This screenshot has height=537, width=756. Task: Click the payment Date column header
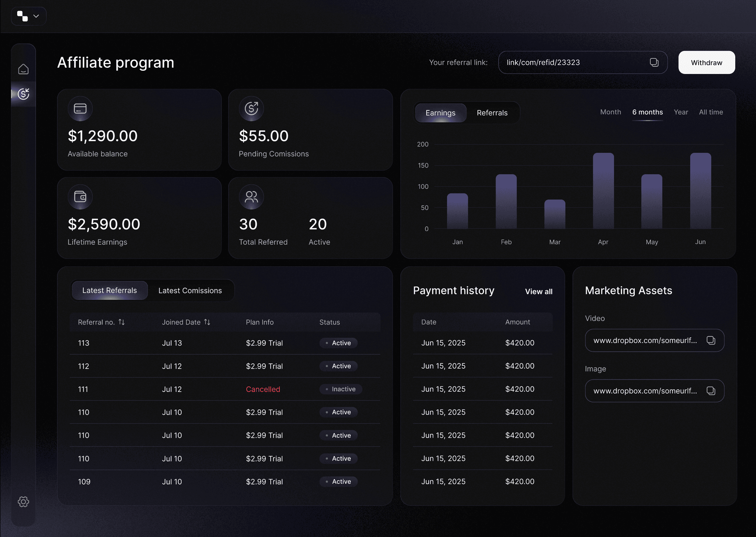point(428,322)
